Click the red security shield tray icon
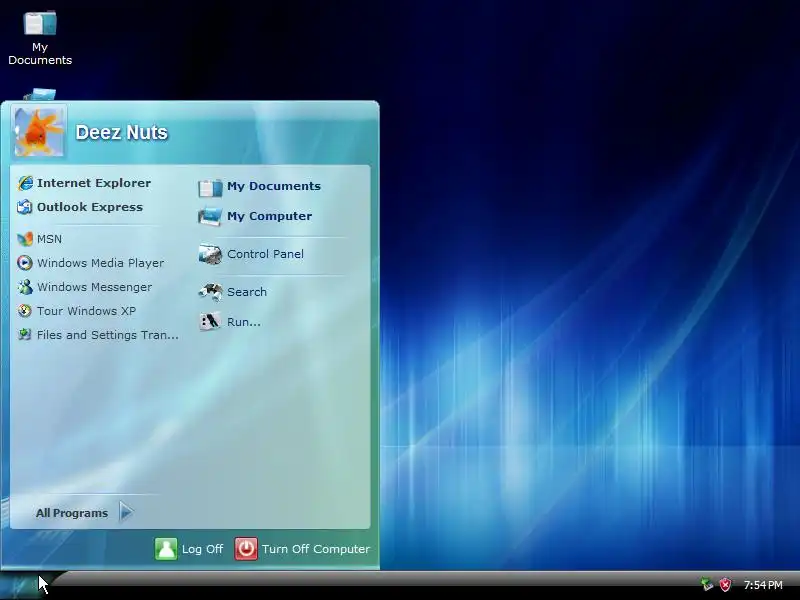 point(725,585)
